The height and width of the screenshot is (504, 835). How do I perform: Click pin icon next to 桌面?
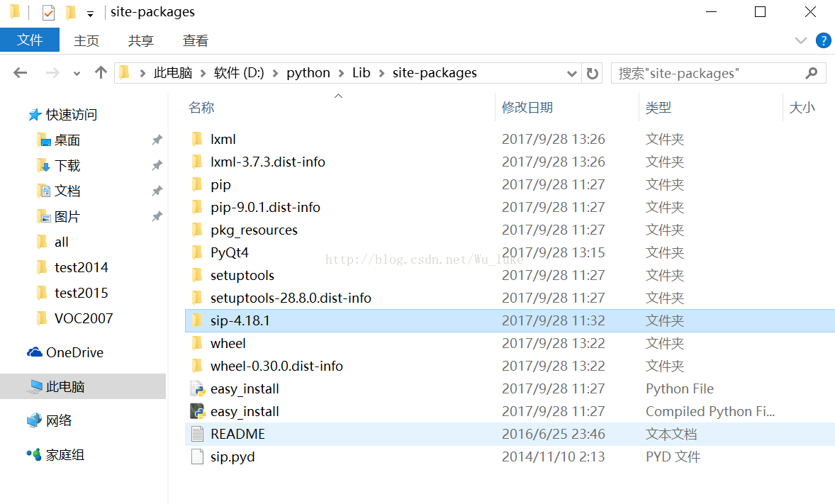pos(157,140)
